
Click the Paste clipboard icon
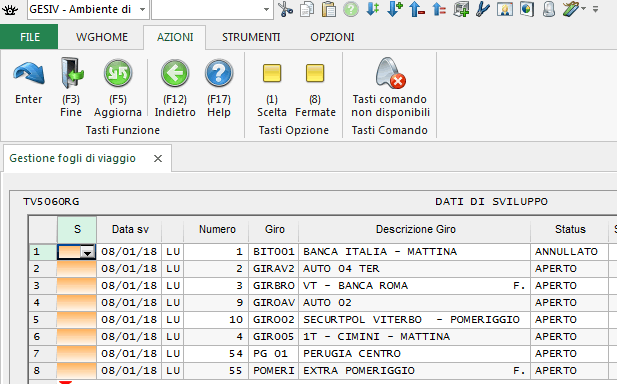(329, 9)
